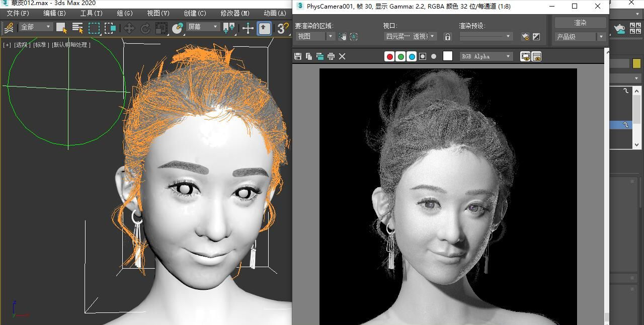Image resolution: width=644 pixels, height=325 pixels.
Task: Open the RGB Alpha channel dropdown
Action: [486, 56]
